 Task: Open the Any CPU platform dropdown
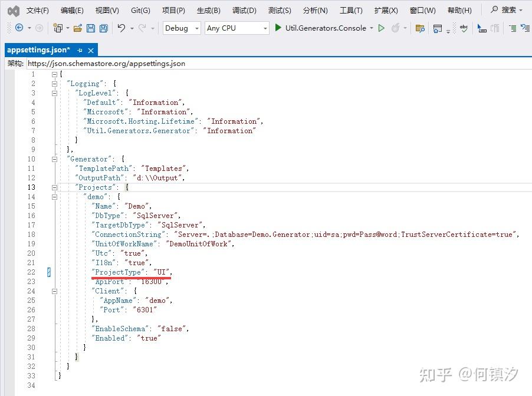point(237,28)
